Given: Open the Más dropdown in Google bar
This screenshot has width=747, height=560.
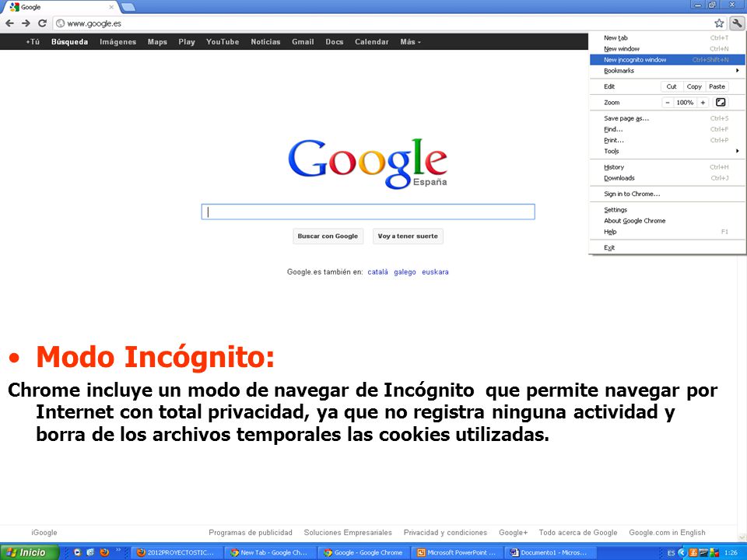Looking at the screenshot, I should pyautogui.click(x=410, y=42).
